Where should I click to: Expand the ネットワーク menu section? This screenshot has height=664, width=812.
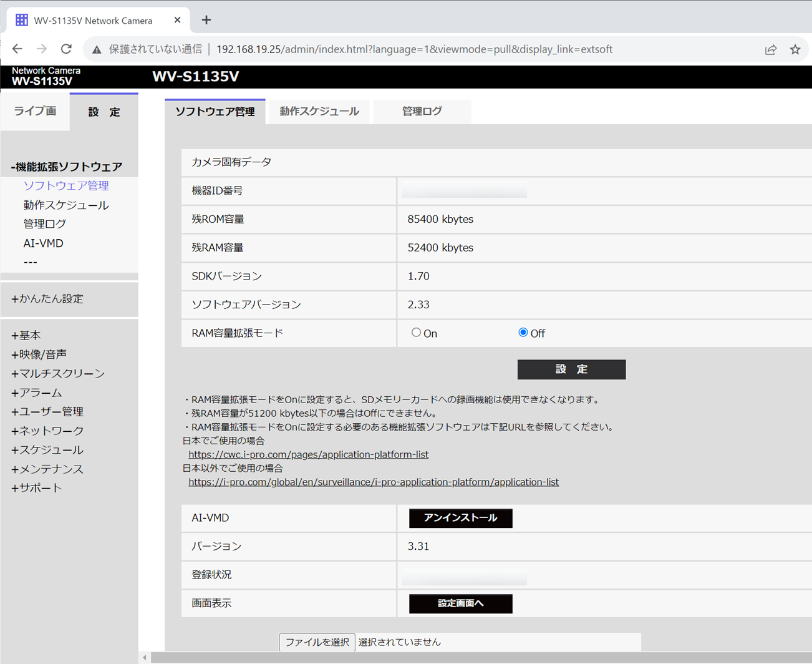pyautogui.click(x=47, y=431)
